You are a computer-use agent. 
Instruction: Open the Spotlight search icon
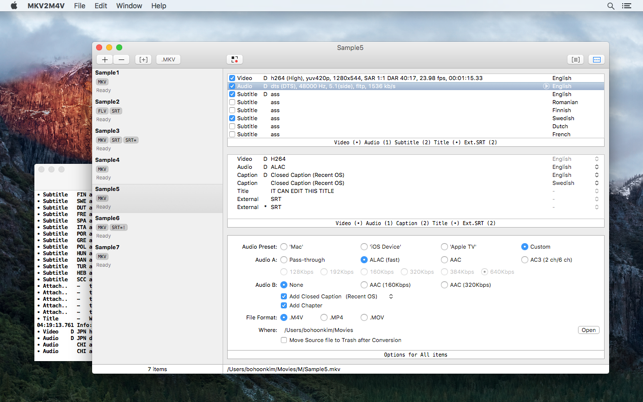click(611, 6)
